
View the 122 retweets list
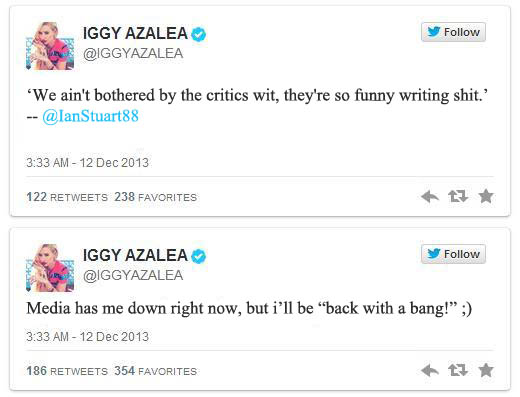(x=67, y=197)
